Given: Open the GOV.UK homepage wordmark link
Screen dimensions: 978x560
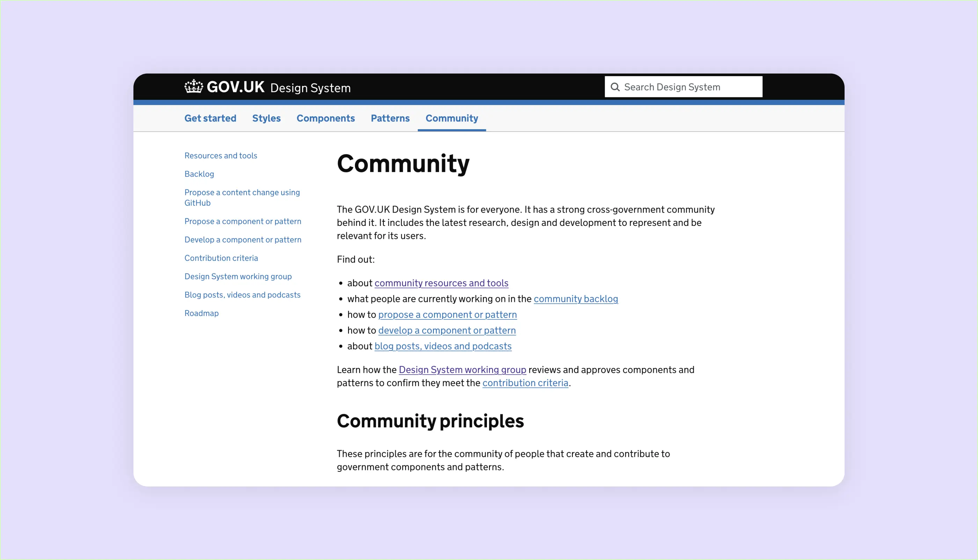Looking at the screenshot, I should [x=235, y=87].
